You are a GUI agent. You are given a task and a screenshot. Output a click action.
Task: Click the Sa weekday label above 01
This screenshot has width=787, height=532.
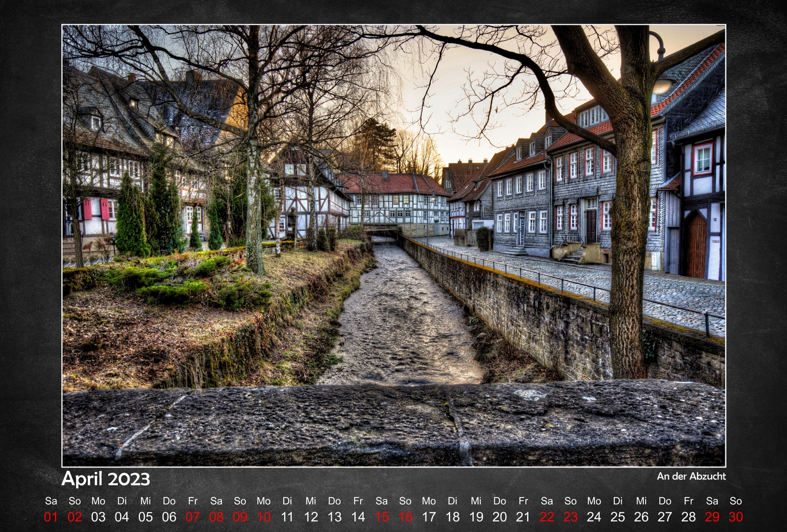tap(51, 501)
